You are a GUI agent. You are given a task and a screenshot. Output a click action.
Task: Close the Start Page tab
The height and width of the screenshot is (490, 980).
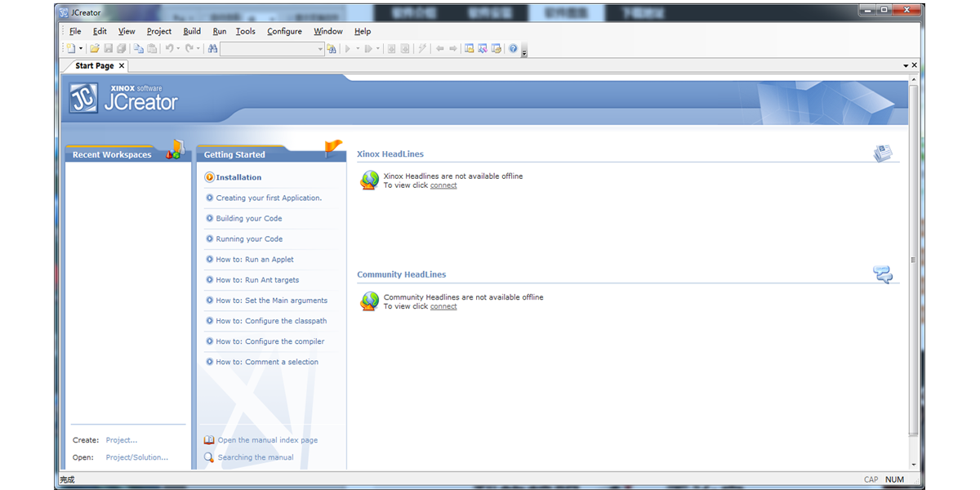pos(122,66)
